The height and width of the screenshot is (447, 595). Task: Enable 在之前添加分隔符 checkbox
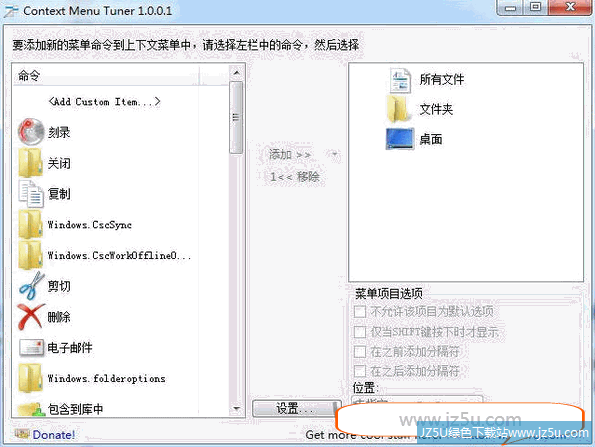tap(360, 351)
